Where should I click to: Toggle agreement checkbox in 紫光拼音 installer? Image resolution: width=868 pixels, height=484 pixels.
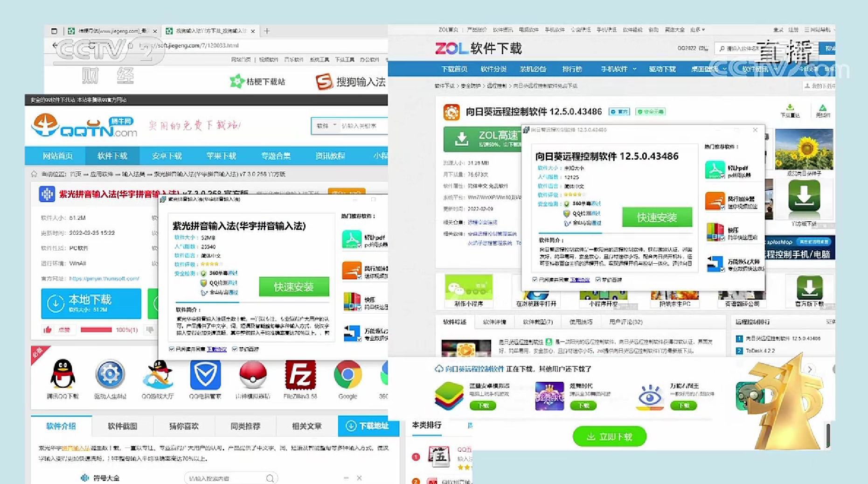click(172, 349)
